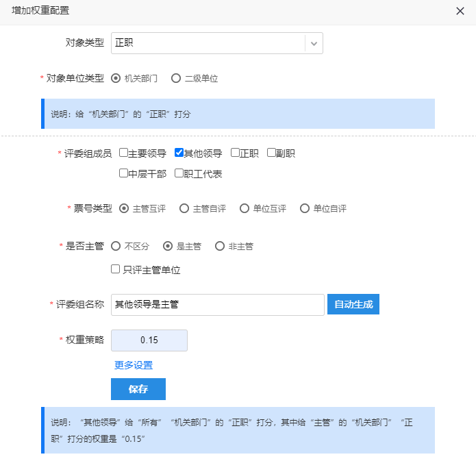Select 主管互评 ticket type
Viewport: 476px width, 459px height.
click(124, 208)
